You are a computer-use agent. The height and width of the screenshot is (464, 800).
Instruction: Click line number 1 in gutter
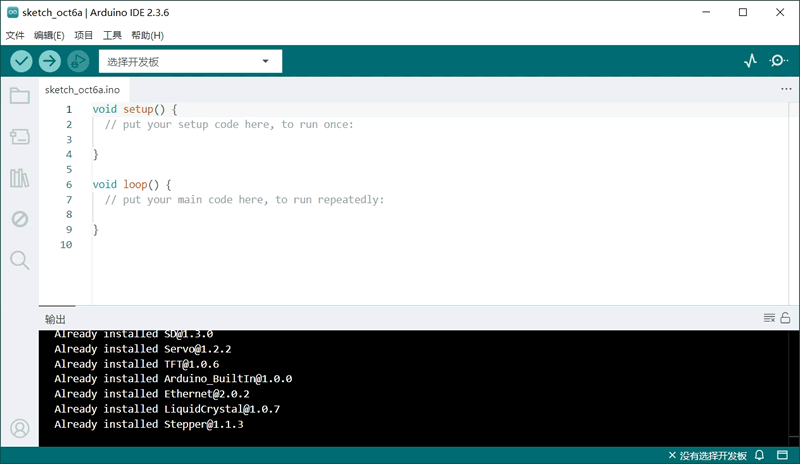69,109
